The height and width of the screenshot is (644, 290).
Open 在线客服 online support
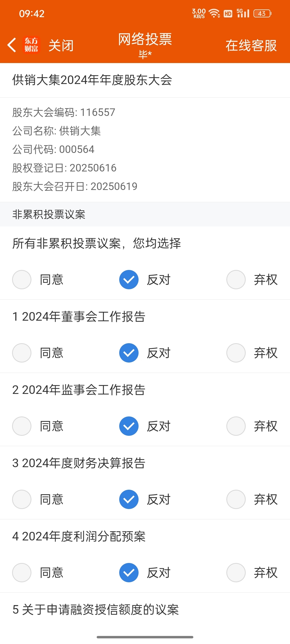click(x=251, y=45)
